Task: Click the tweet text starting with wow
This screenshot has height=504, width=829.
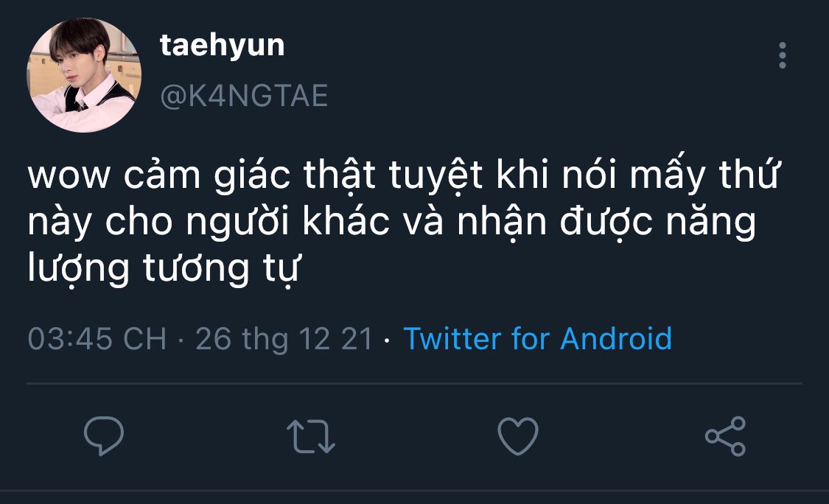Action: (402, 220)
